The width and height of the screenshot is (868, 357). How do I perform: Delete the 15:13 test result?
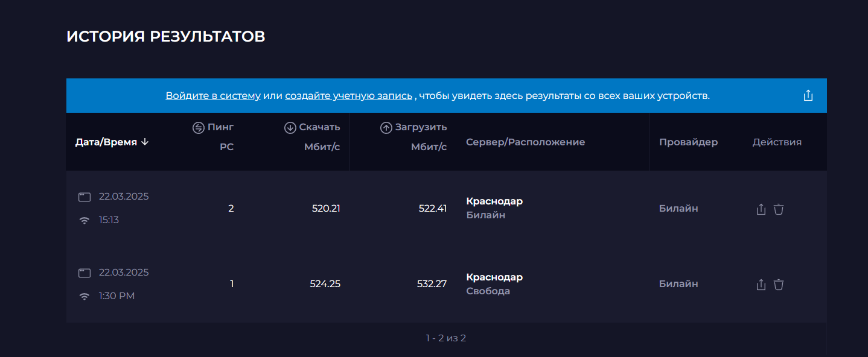(x=779, y=209)
